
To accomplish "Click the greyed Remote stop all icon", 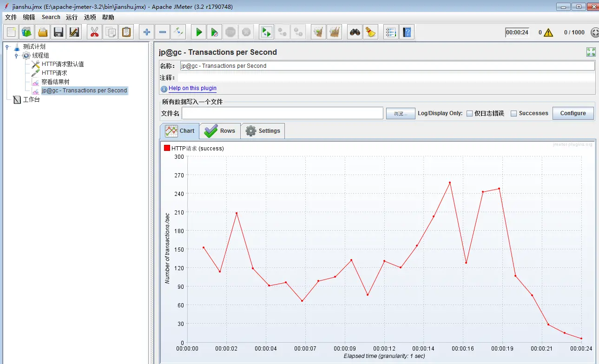I will click(283, 32).
